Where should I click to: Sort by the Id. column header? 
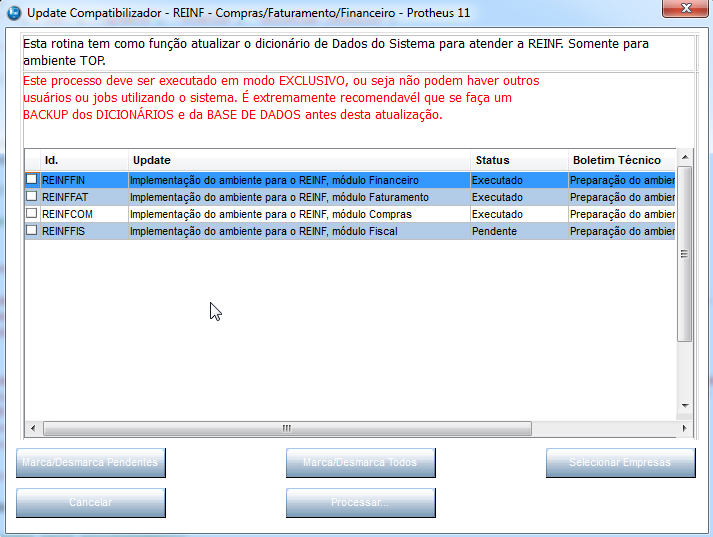[85, 160]
